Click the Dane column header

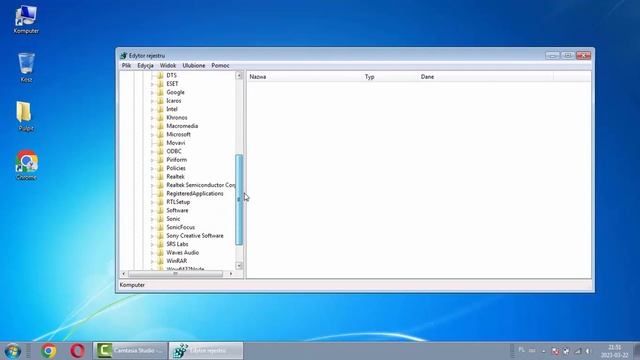(486, 77)
